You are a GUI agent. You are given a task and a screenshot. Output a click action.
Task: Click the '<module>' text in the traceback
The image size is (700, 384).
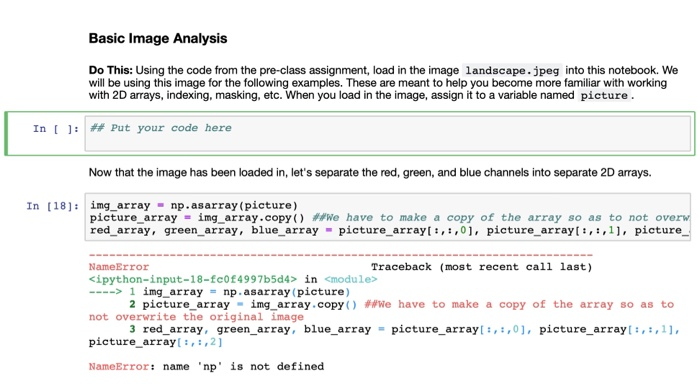tap(350, 280)
